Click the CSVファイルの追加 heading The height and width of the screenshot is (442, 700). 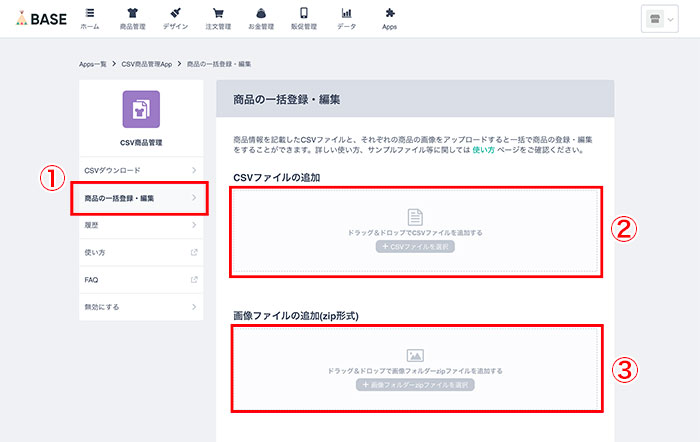276,178
